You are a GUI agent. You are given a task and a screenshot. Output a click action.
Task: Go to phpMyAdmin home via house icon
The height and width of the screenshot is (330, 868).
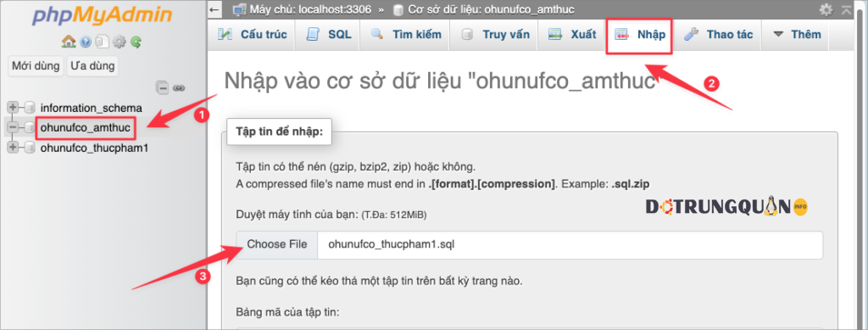click(x=69, y=42)
